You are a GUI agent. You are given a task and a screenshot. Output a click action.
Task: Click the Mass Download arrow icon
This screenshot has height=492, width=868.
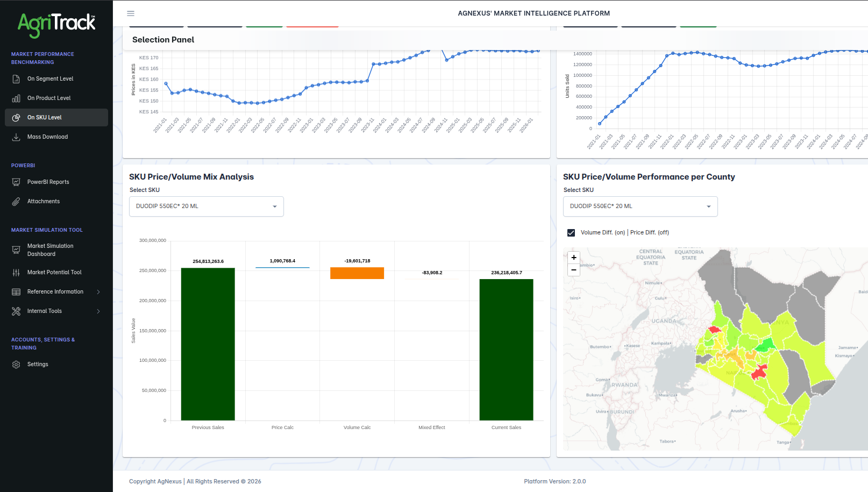click(16, 137)
